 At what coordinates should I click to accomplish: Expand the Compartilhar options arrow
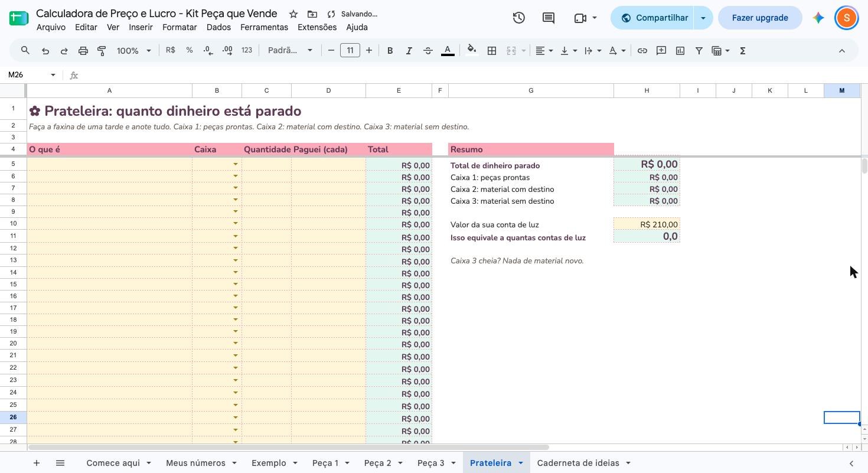point(703,18)
